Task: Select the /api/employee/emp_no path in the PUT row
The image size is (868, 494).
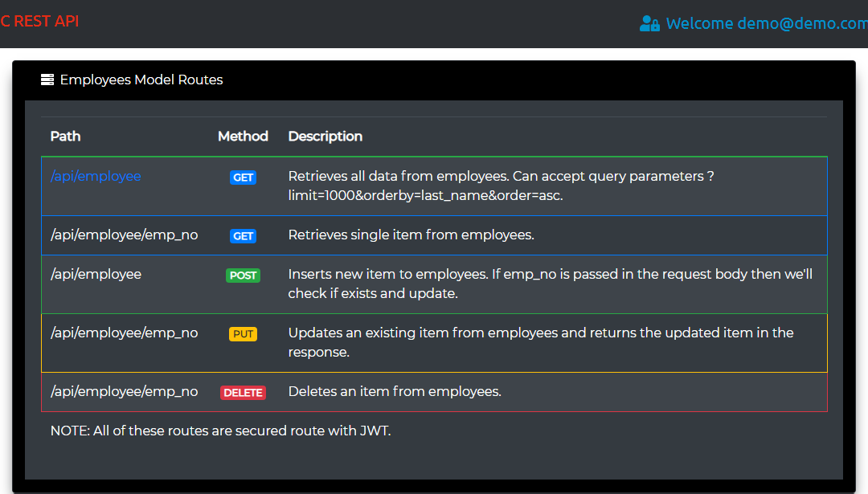Action: (124, 333)
